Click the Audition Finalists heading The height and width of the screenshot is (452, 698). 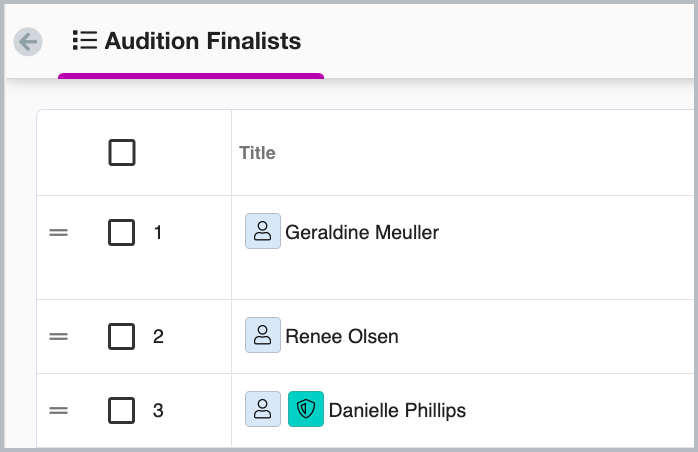[x=203, y=41]
